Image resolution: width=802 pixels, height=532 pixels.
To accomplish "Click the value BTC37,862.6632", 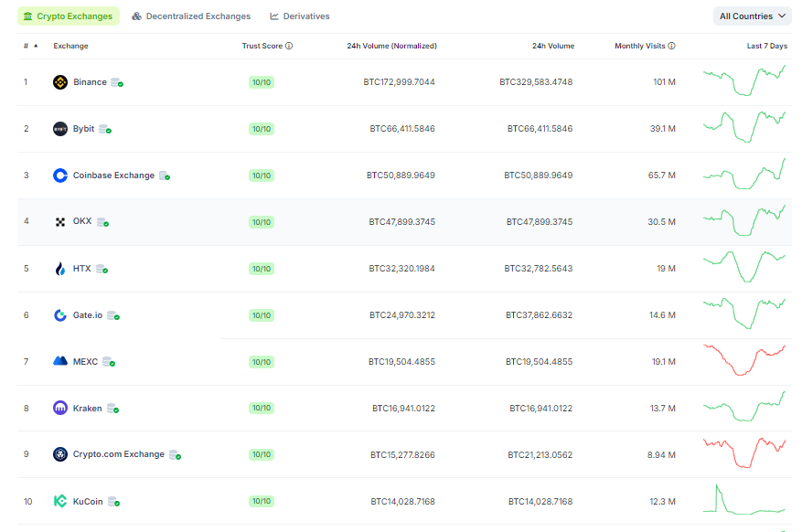I will (x=540, y=315).
